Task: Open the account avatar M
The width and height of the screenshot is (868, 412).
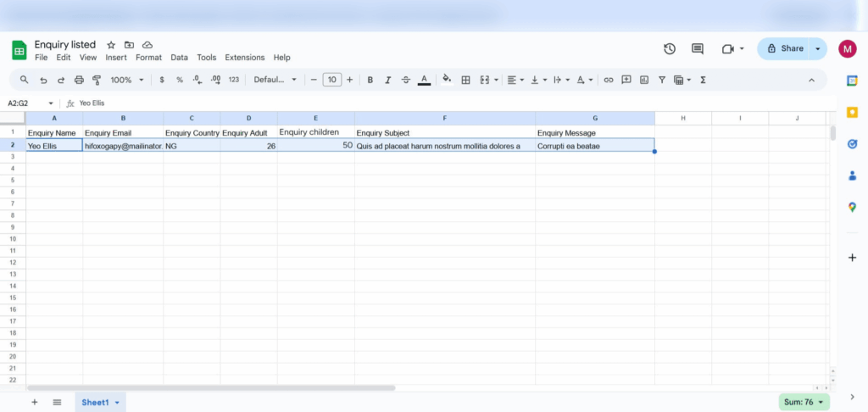Action: click(x=848, y=48)
